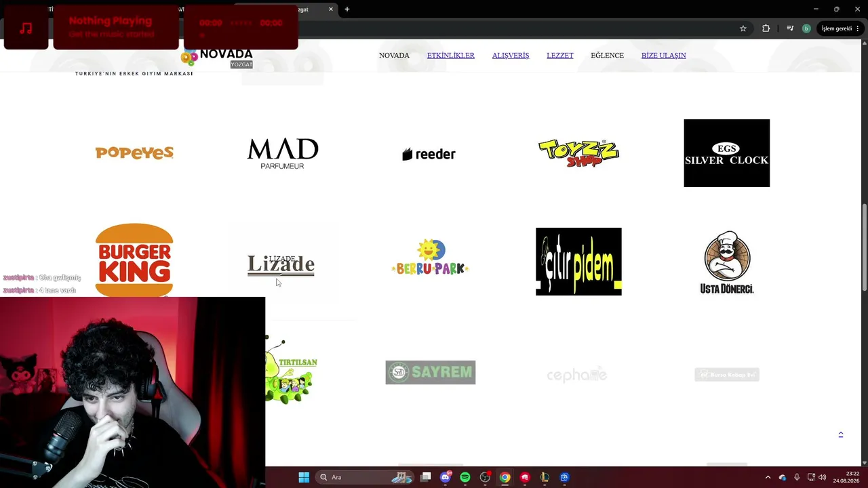Open the Toyzz Shop logo
868x488 pixels.
(578, 152)
